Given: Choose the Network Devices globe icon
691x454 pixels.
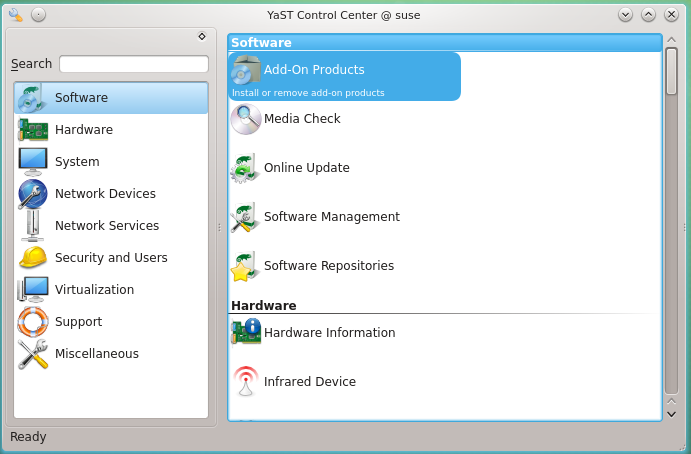Looking at the screenshot, I should click(33, 194).
